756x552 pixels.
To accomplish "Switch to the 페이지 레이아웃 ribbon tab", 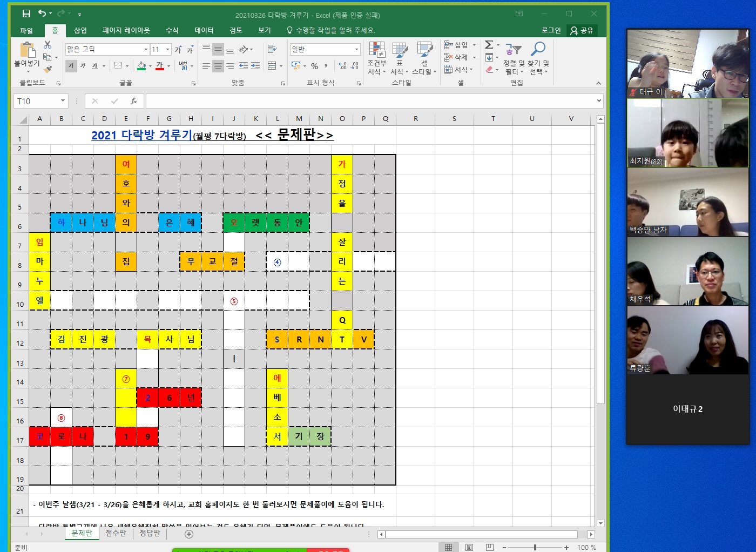I will [126, 30].
